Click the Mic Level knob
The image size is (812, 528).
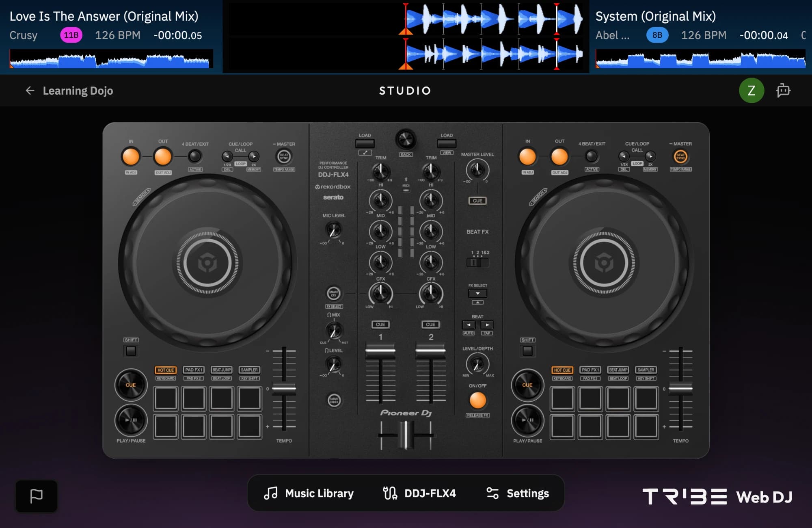pos(334,231)
